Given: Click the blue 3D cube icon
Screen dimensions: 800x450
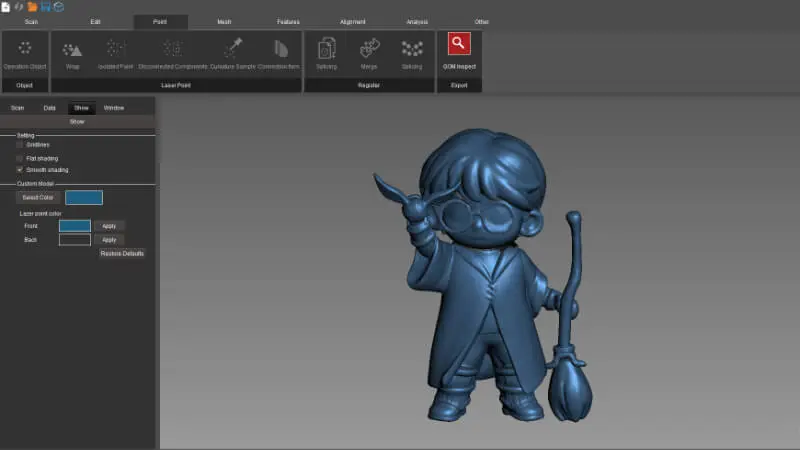Looking at the screenshot, I should pyautogui.click(x=59, y=7).
